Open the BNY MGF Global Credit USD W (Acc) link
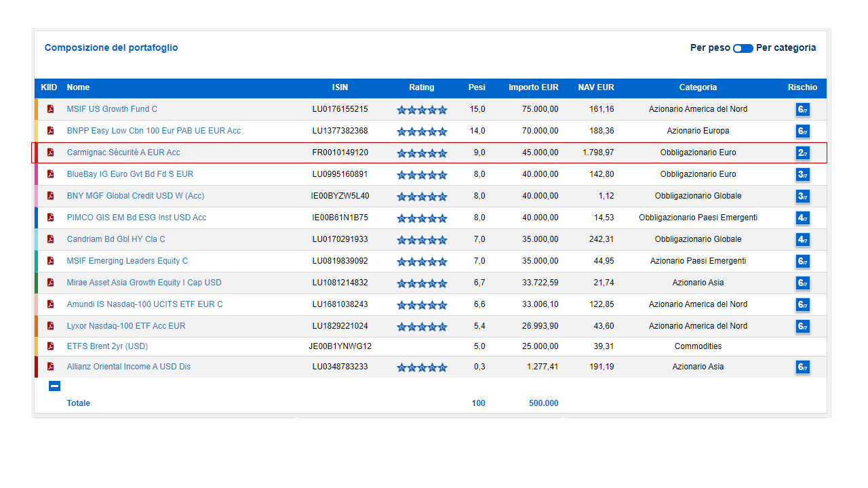 tap(136, 196)
